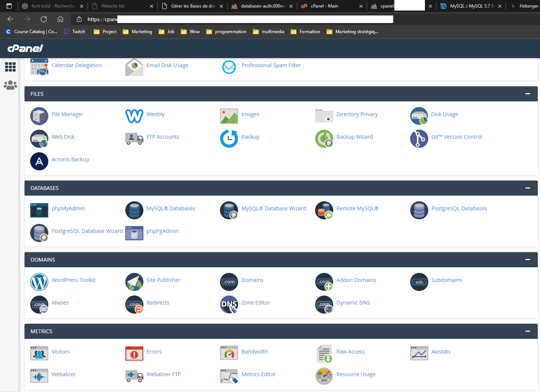Viewport: 540px width, 392px height.
Task: Open the Webalizer FTP link
Action: [x=164, y=374]
